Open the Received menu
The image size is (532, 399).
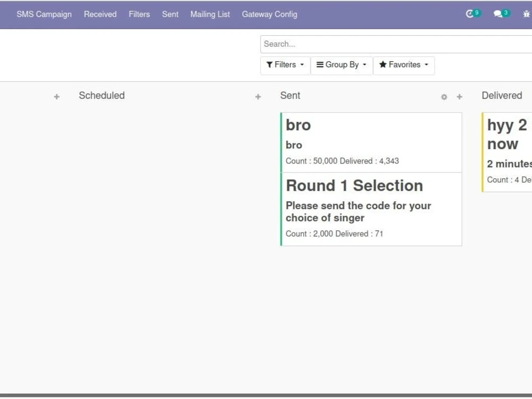click(100, 14)
